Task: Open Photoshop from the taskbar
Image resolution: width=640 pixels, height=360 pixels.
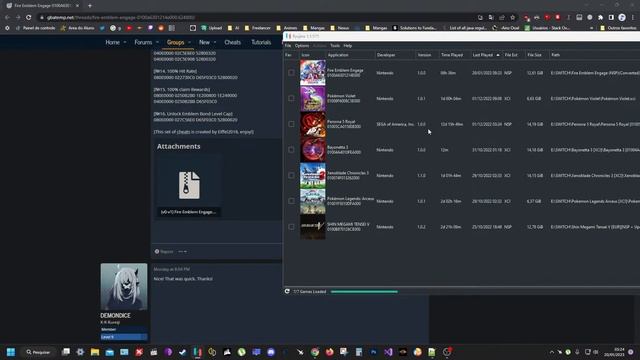Action: click(373, 352)
